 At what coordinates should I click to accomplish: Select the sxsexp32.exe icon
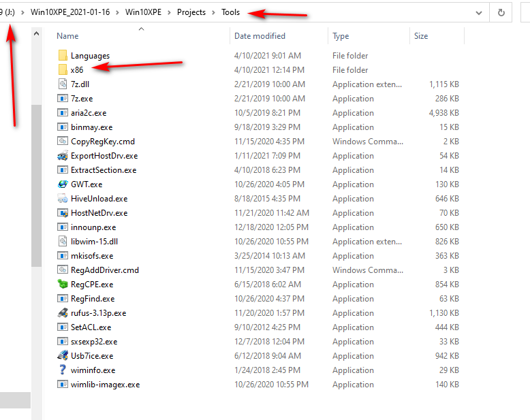click(63, 341)
